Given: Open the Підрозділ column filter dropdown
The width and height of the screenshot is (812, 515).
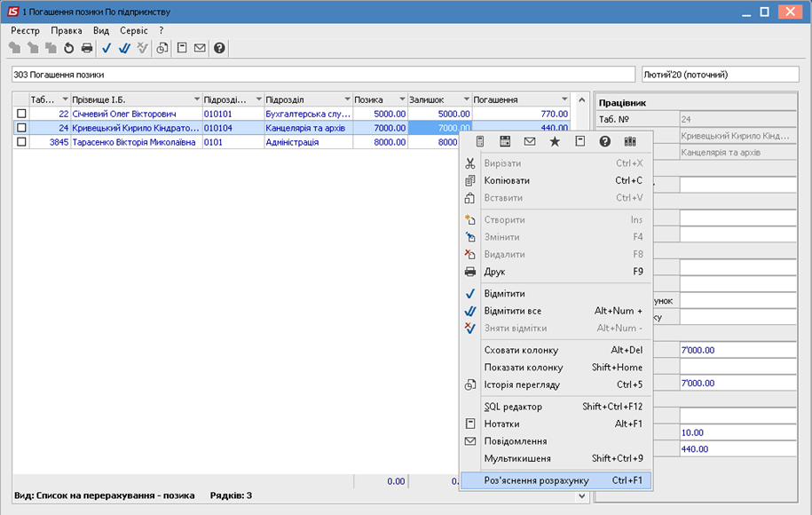Looking at the screenshot, I should (347, 99).
